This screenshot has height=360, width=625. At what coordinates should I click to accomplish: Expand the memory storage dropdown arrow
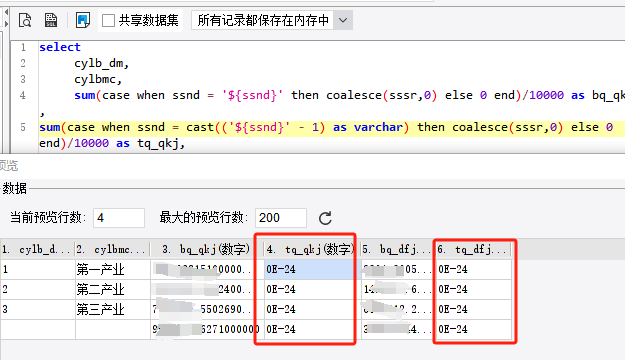[x=343, y=20]
